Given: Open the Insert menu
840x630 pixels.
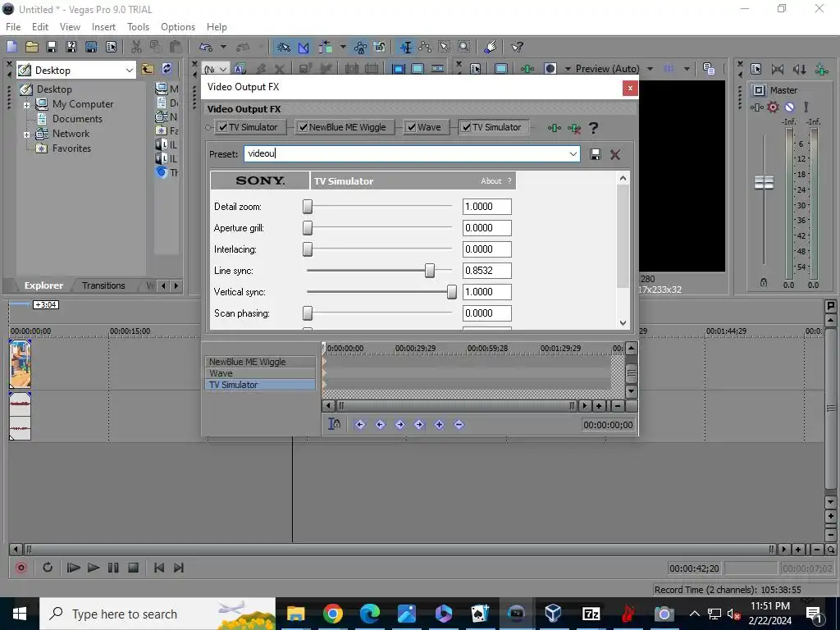Looking at the screenshot, I should (x=103, y=27).
